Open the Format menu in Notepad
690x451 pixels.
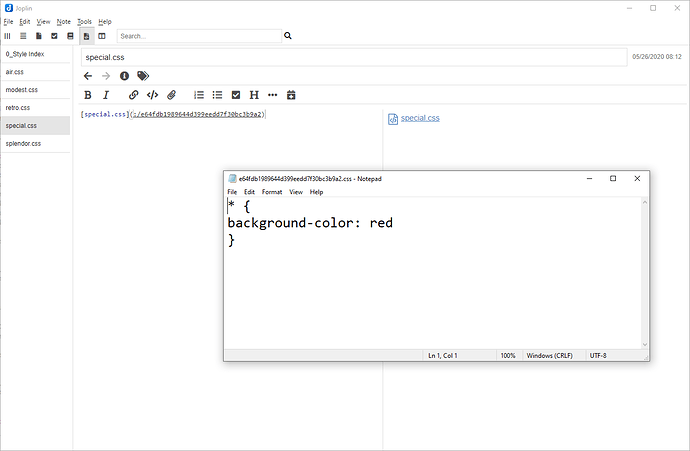[x=271, y=191]
